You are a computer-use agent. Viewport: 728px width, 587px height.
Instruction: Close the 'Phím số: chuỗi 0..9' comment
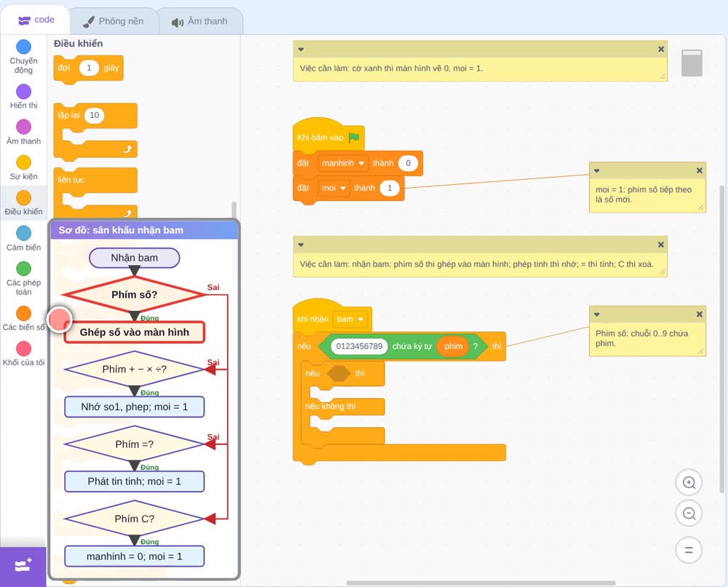point(699,315)
